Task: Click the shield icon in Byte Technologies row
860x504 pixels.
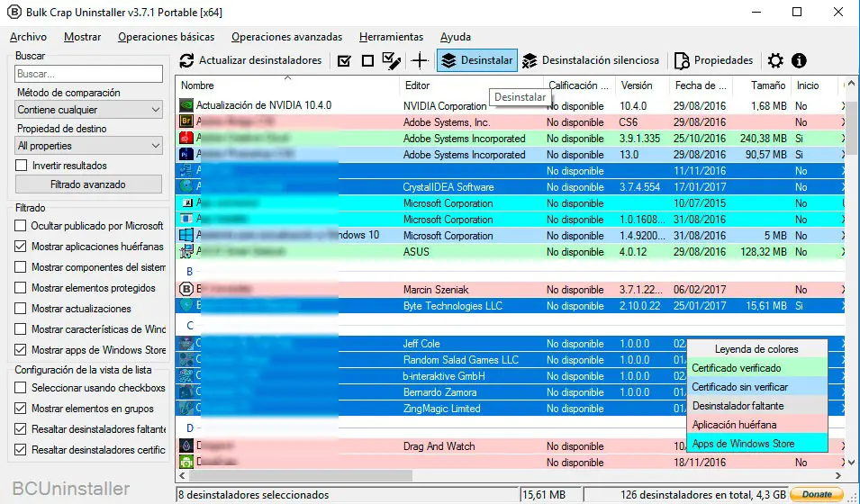Action: tap(186, 305)
